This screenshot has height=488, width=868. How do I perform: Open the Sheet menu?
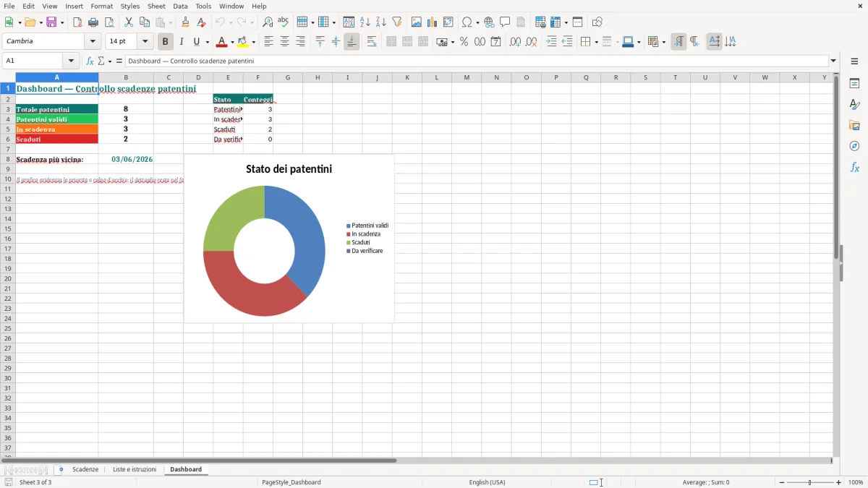pos(157,6)
